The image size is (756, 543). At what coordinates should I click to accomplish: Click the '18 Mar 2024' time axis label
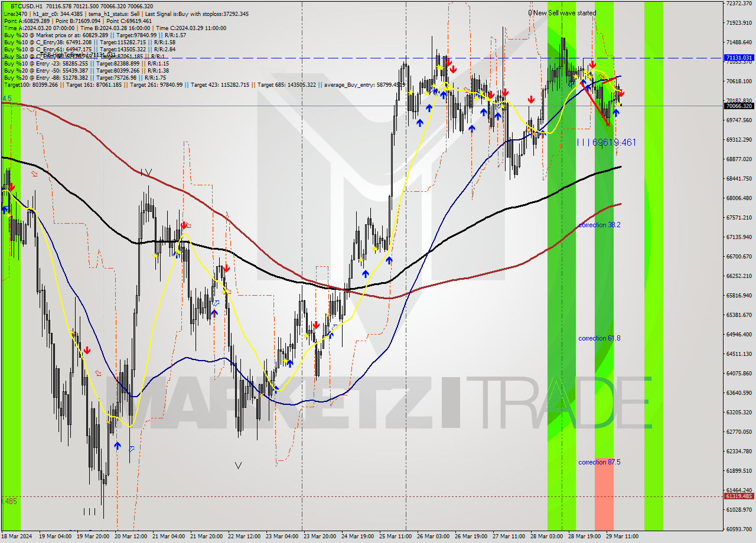pos(17,537)
